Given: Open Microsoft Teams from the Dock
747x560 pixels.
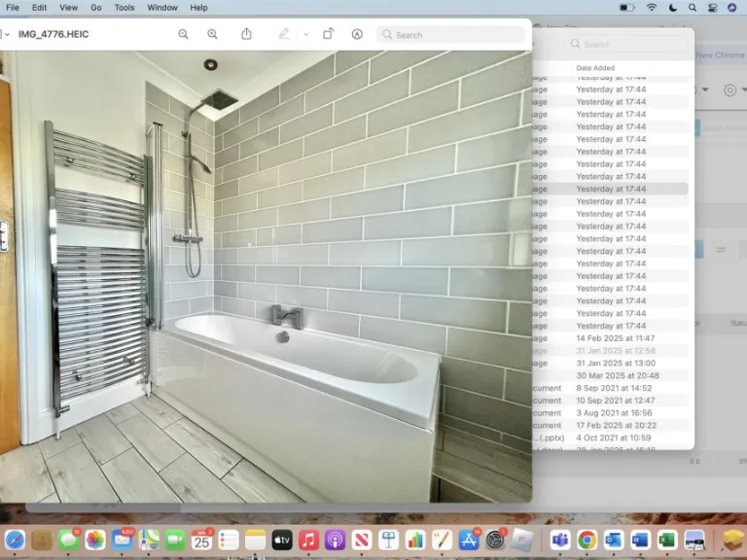Looking at the screenshot, I should click(560, 540).
